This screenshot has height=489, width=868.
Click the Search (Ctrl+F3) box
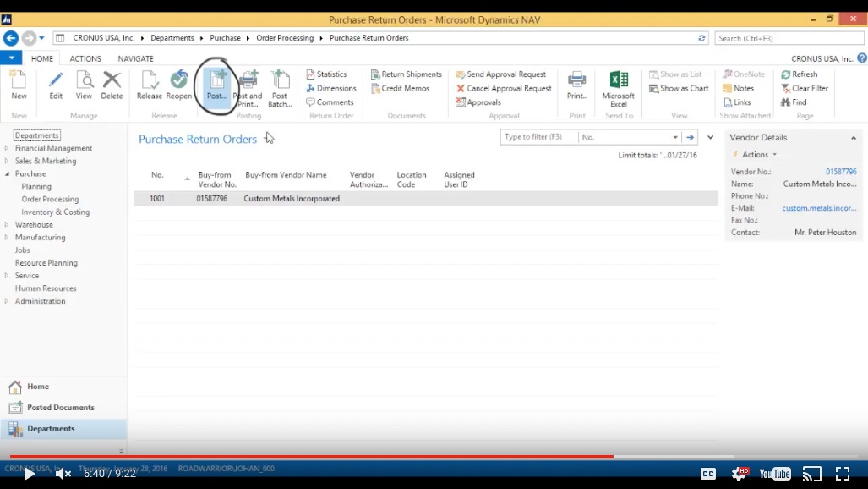click(x=789, y=38)
